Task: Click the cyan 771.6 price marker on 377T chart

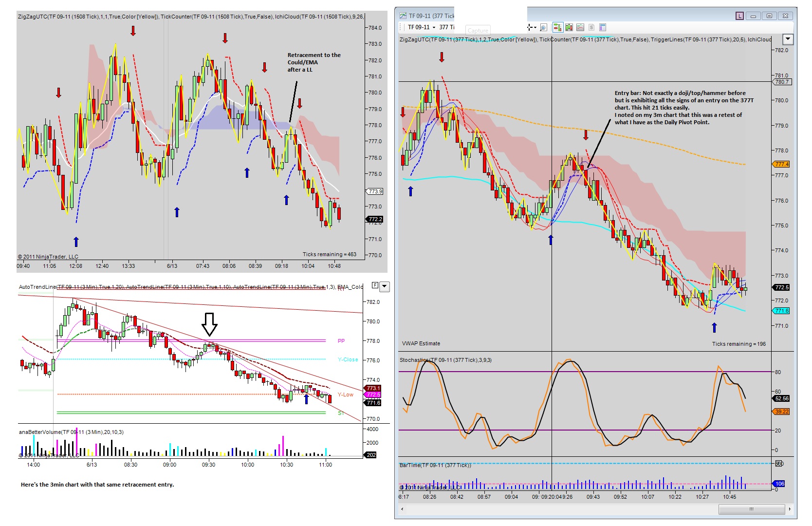Action: (781, 311)
